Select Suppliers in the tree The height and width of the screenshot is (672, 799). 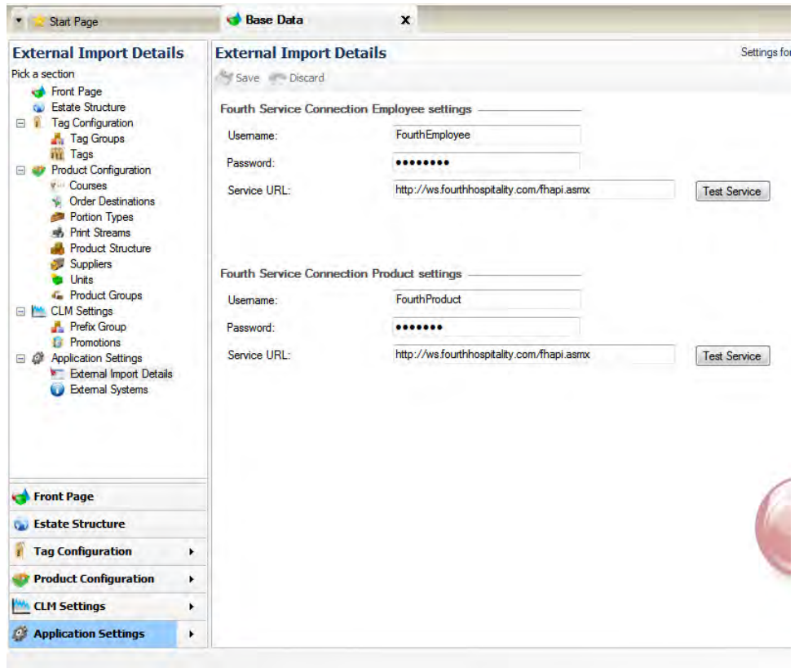90,264
